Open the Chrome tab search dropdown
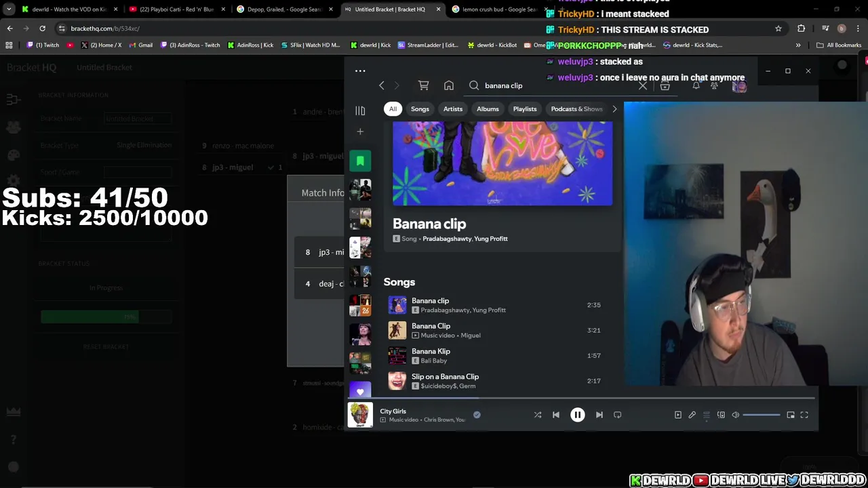Image resolution: width=868 pixels, height=488 pixels. [x=9, y=9]
